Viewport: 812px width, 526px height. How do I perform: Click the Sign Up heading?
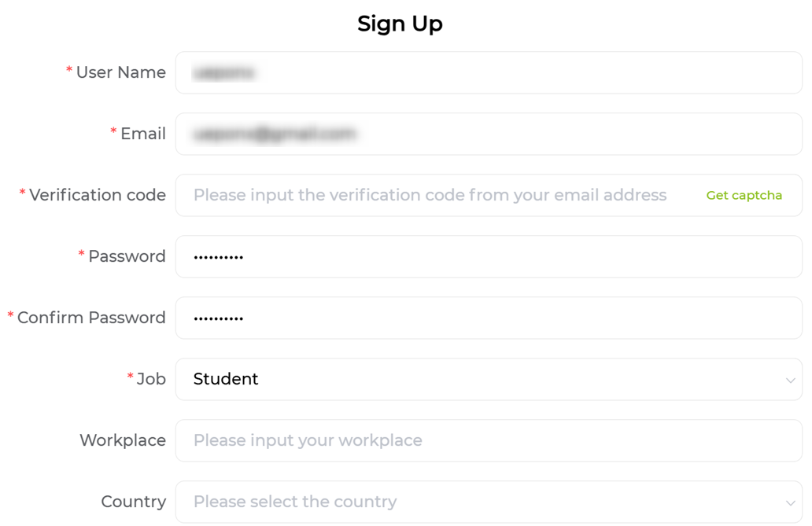point(400,24)
